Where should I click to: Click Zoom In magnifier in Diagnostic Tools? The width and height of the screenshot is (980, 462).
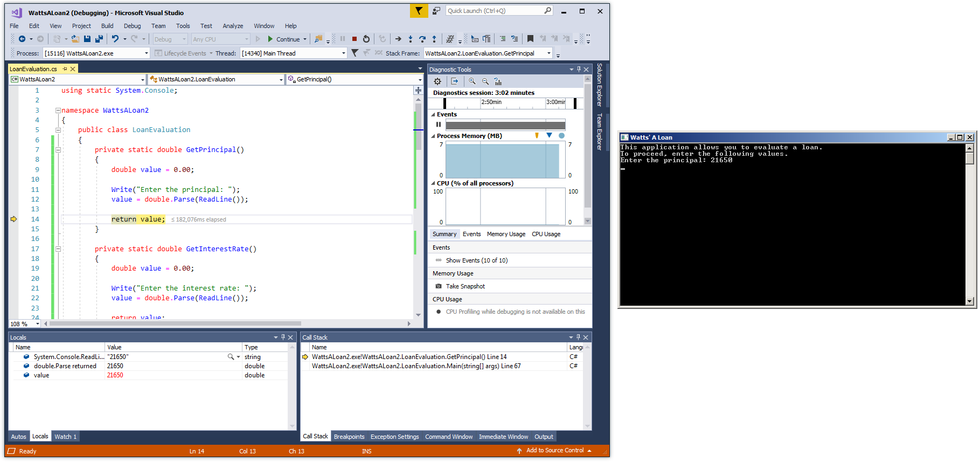pyautogui.click(x=472, y=81)
